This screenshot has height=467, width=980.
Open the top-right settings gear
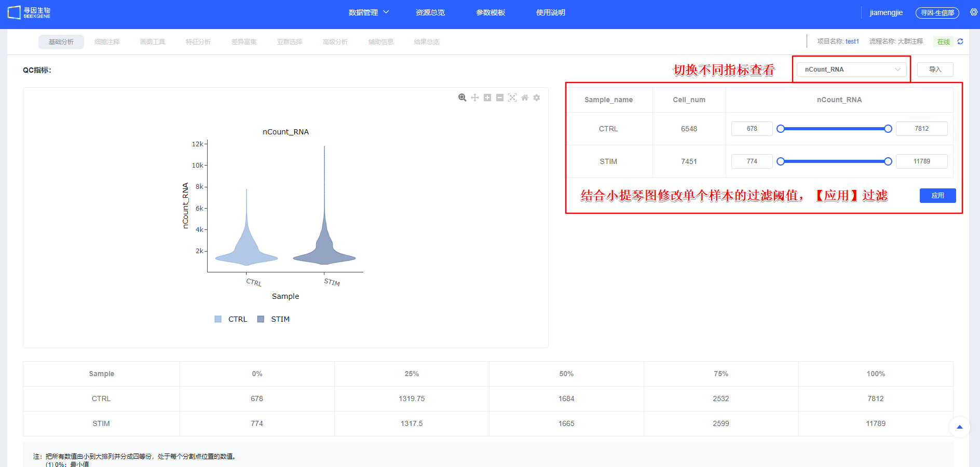[974, 12]
